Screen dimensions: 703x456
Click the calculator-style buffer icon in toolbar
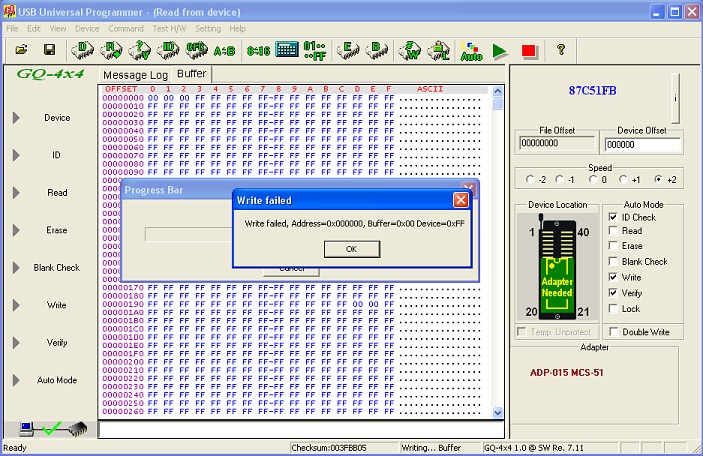tap(287, 49)
